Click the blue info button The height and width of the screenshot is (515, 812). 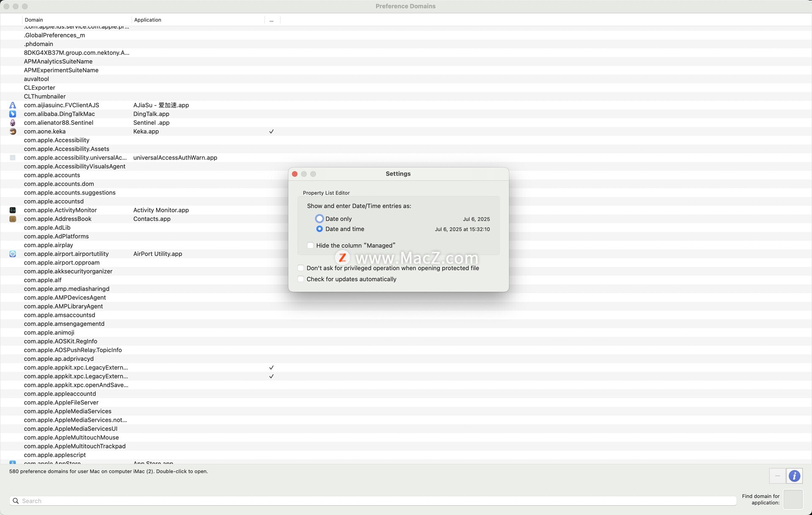[x=794, y=476]
